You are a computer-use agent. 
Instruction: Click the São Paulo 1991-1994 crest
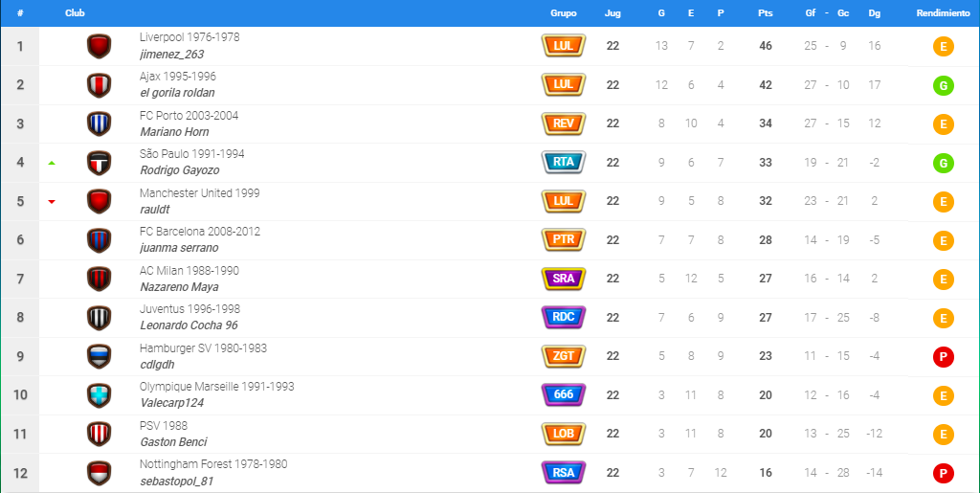click(x=99, y=163)
